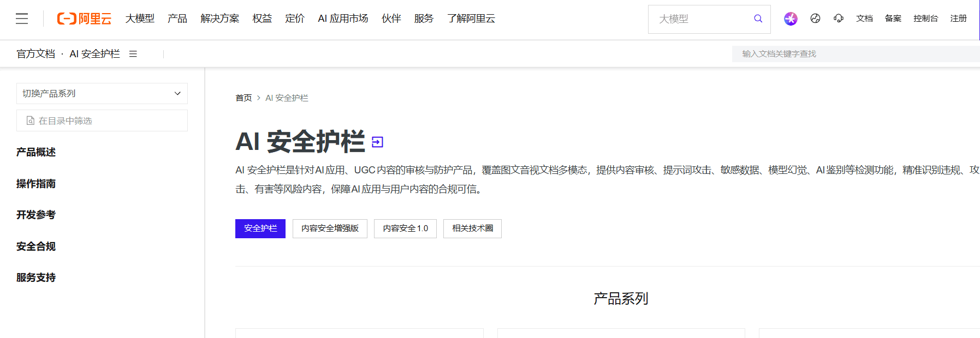Open the AI 应用市场 menu

[x=343, y=19]
